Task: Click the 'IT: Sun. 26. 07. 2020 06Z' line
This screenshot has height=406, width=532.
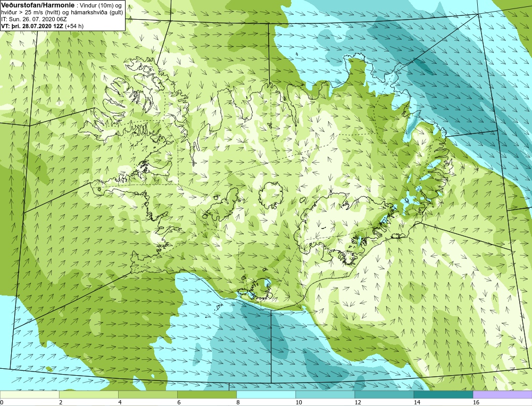Action: tap(34, 19)
